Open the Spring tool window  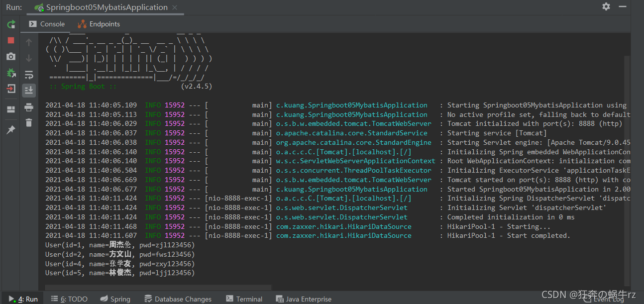pyautogui.click(x=115, y=299)
